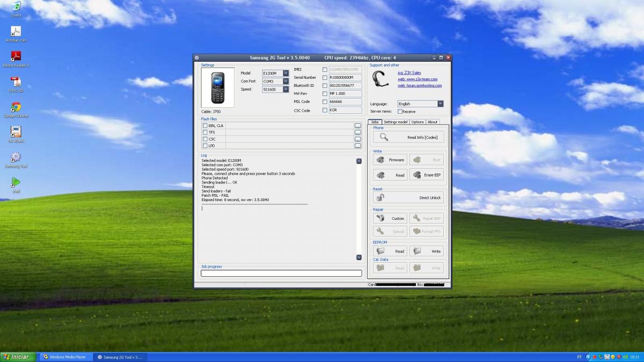The height and width of the screenshot is (362, 644).
Task: Switch to the Options tab
Action: point(418,122)
